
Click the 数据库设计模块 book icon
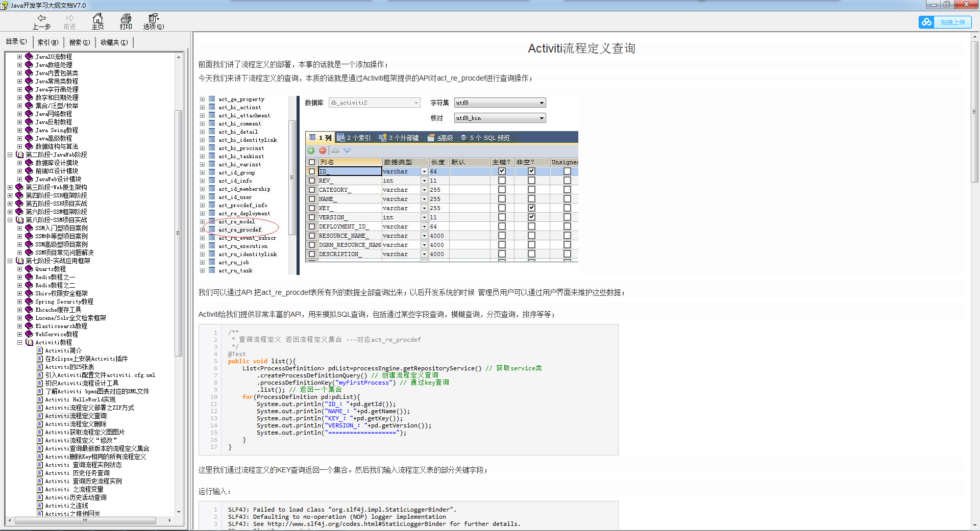[29, 163]
